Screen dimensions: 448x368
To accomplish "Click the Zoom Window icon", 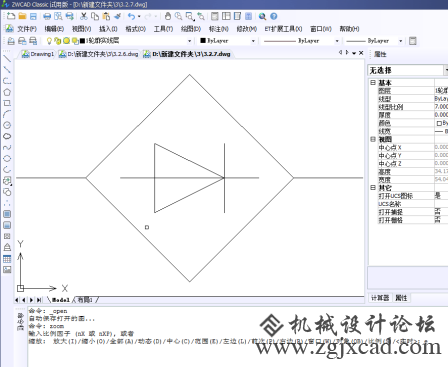I will click(190, 16).
